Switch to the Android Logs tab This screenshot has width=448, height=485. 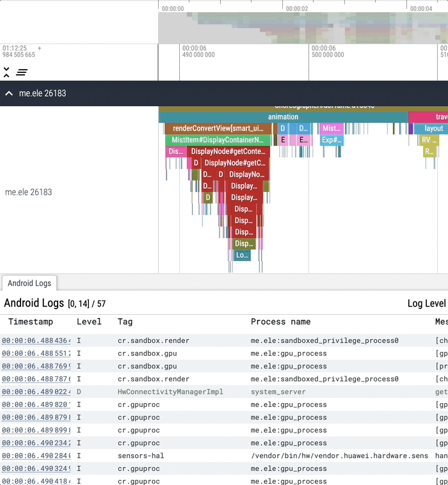pos(29,283)
